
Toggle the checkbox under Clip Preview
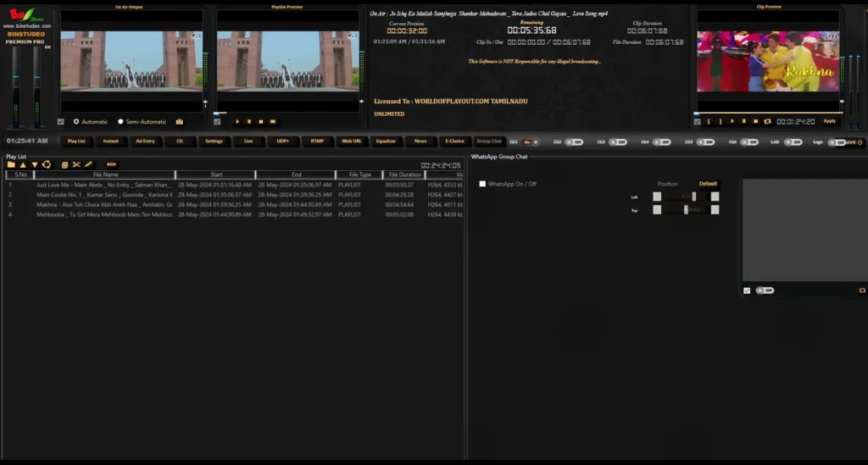click(x=697, y=122)
